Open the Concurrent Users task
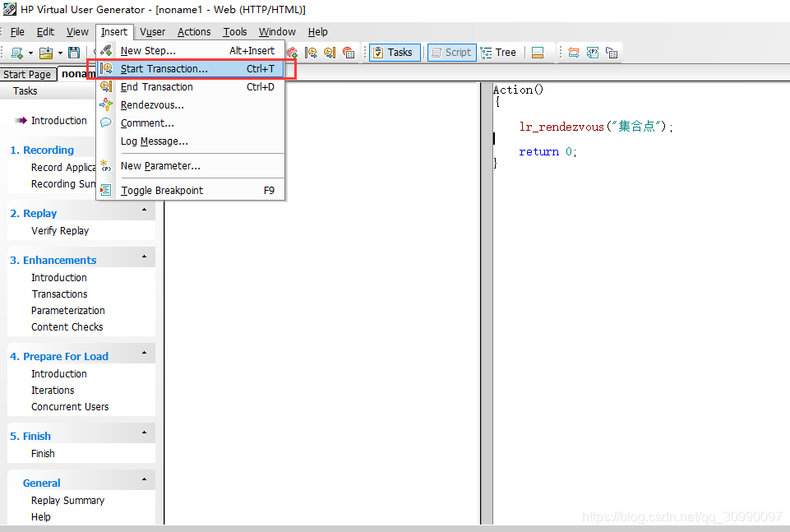The width and height of the screenshot is (790, 532). (x=70, y=406)
